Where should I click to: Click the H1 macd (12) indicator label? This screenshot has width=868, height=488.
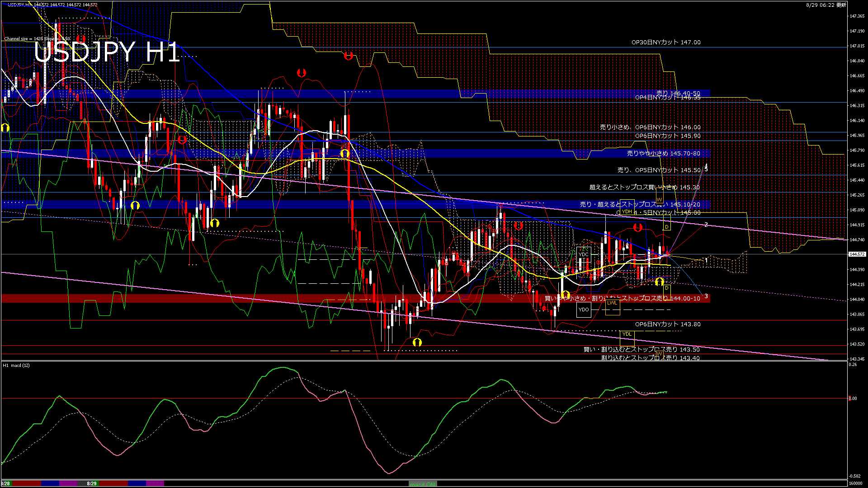tap(16, 365)
